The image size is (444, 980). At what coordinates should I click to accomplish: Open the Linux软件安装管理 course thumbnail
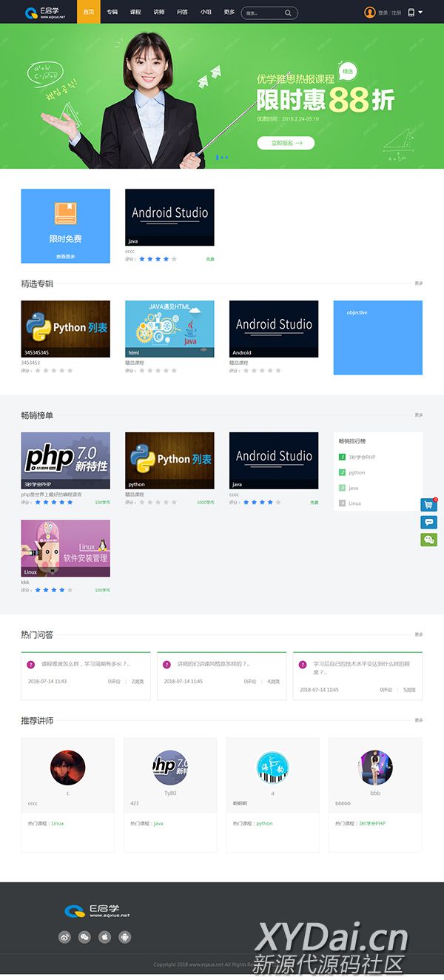[x=65, y=548]
